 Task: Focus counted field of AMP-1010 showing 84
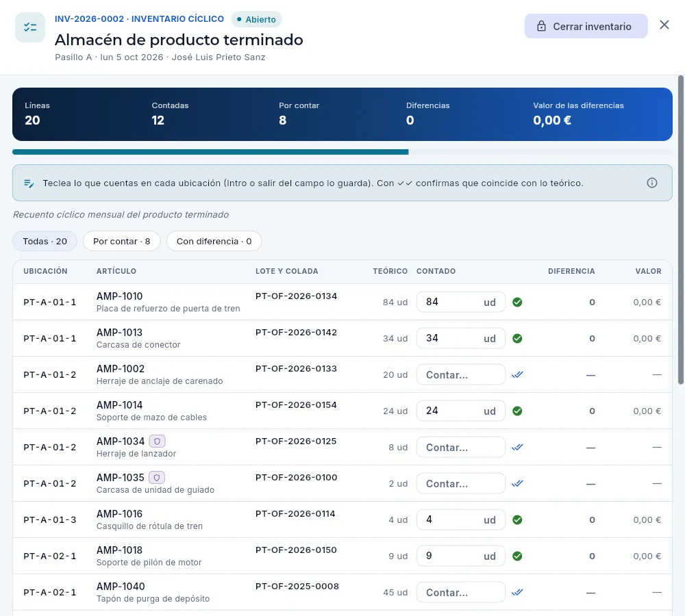(461, 302)
